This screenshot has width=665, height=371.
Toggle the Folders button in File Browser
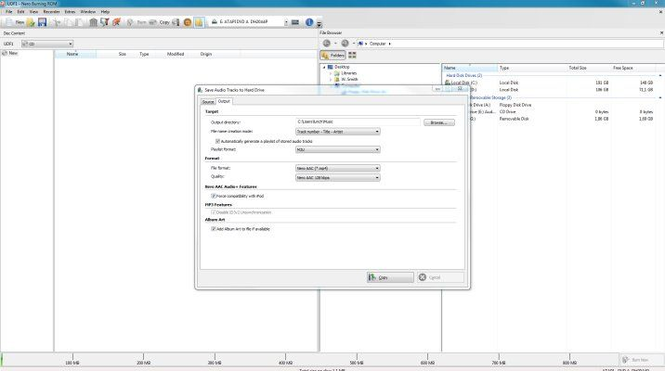click(x=333, y=55)
